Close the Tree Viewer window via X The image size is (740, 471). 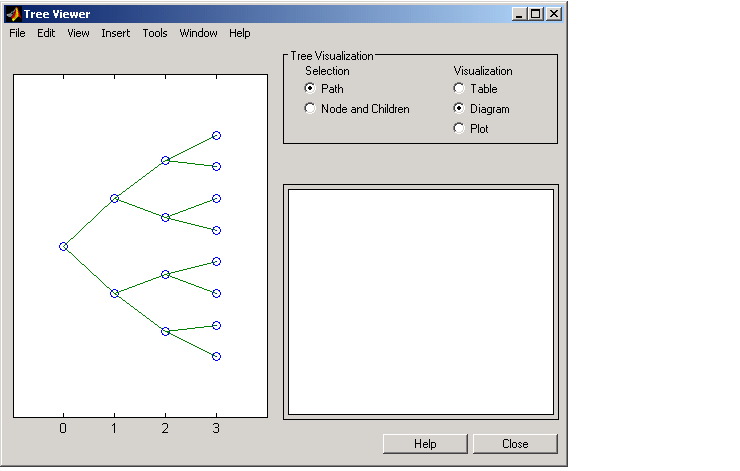tap(554, 14)
